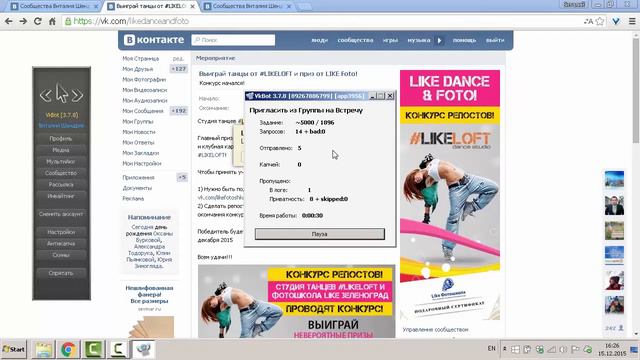Click top friend thumbnail at right edge
640x360 pixels.
pyautogui.click(x=614, y=179)
